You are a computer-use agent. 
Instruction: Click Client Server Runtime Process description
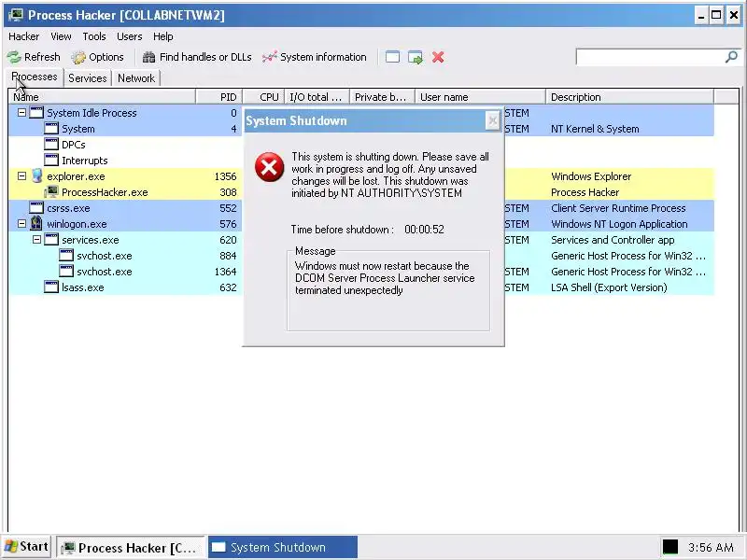(x=618, y=207)
